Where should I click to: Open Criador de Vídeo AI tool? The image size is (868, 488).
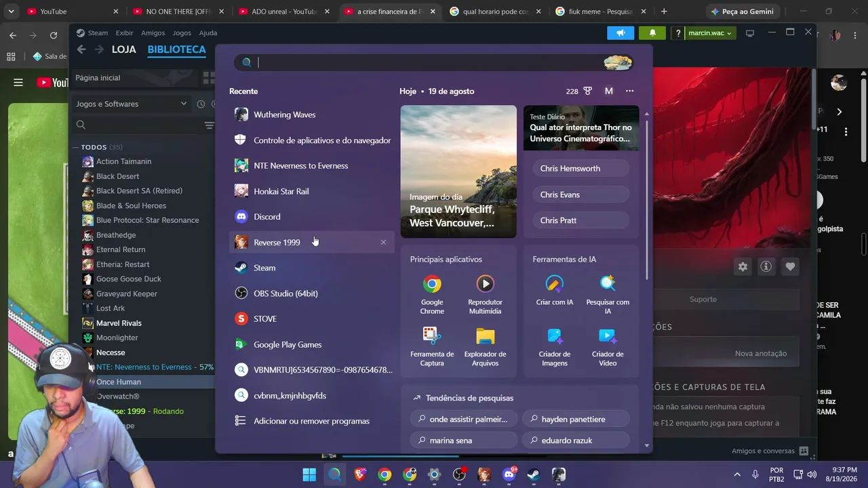point(608,347)
